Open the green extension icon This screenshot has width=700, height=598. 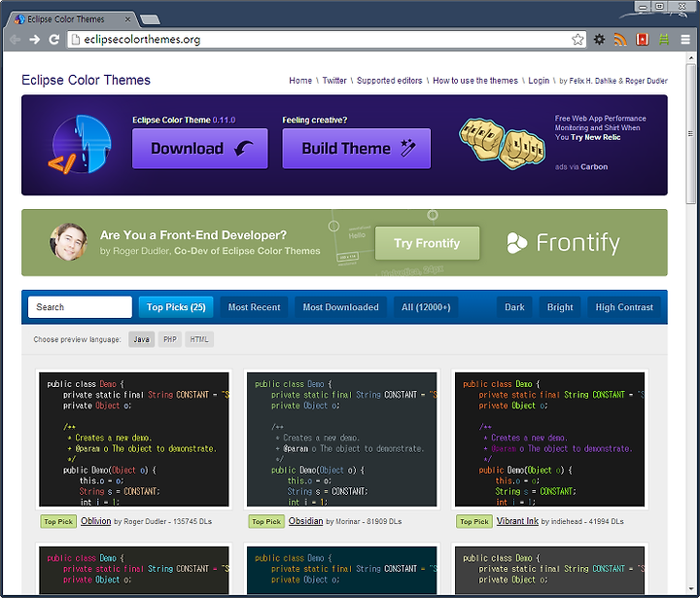click(x=664, y=39)
